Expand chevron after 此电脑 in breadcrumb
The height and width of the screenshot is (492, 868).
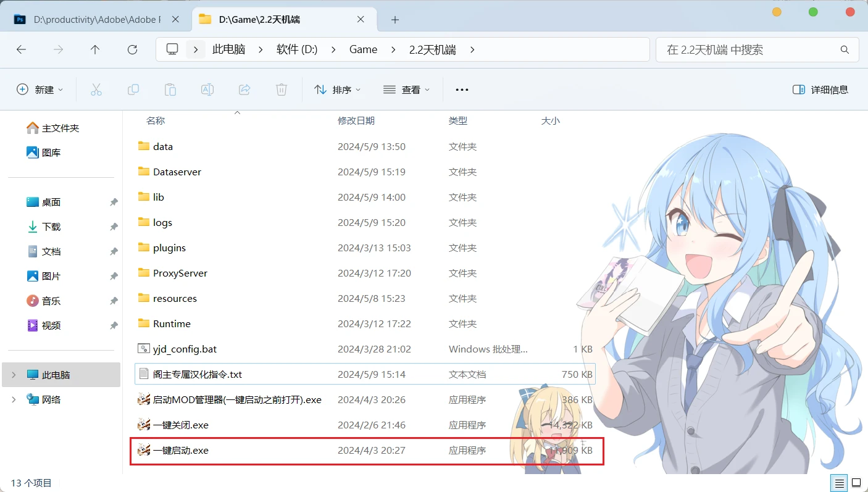(x=261, y=50)
